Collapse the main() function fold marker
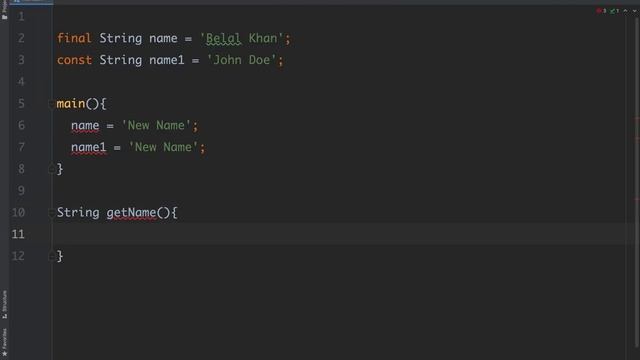Image resolution: width=640 pixels, height=360 pixels. pyautogui.click(x=51, y=104)
